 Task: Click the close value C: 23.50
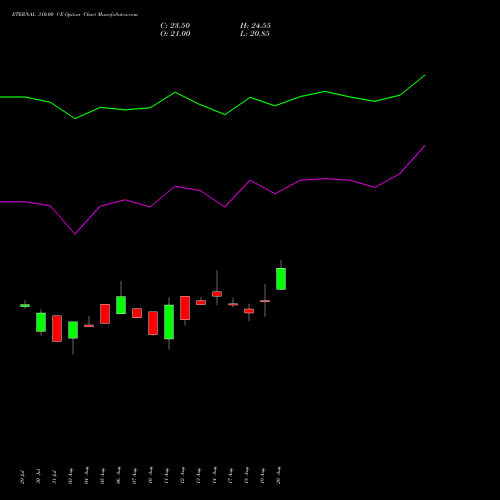(x=175, y=26)
